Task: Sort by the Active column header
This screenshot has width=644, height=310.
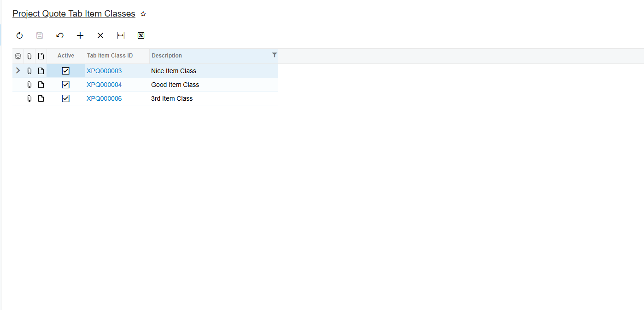Action: click(x=66, y=56)
